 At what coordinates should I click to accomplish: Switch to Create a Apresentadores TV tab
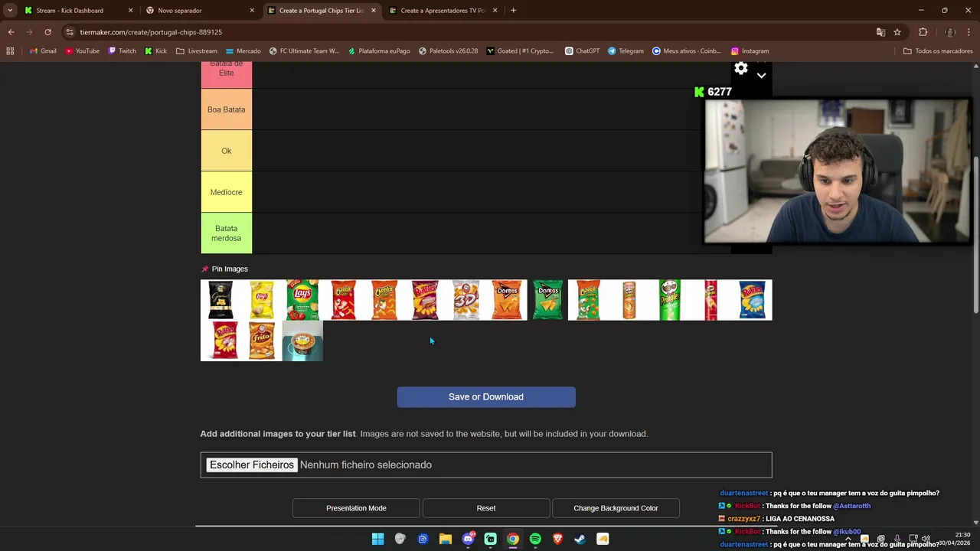(443, 11)
